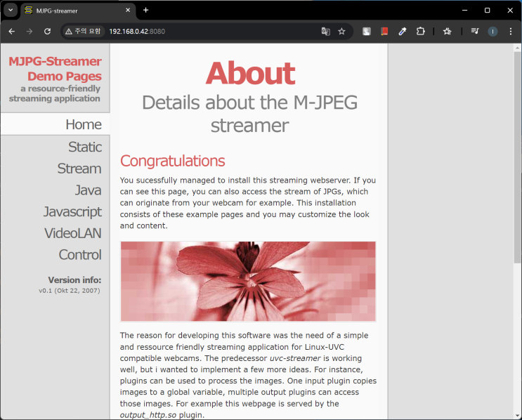This screenshot has height=420, width=522.
Task: Open the Control sidebar page
Action: click(x=80, y=255)
